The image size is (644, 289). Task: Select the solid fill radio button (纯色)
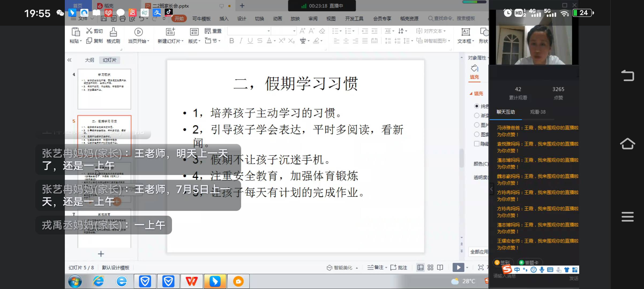477,106
